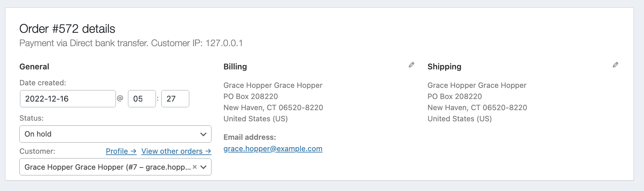Edit billing address with pencil icon
The height and width of the screenshot is (191, 644).
tap(411, 65)
